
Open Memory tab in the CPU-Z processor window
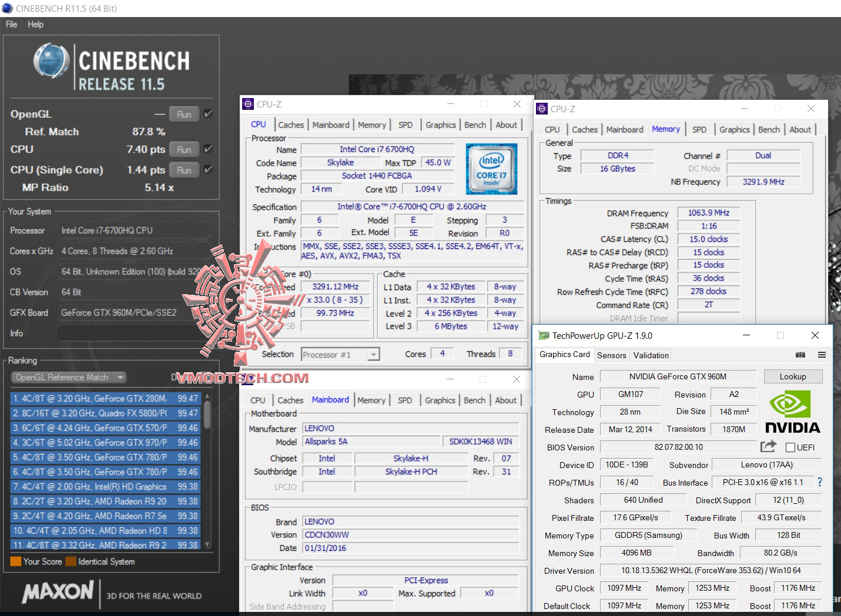[x=372, y=125]
